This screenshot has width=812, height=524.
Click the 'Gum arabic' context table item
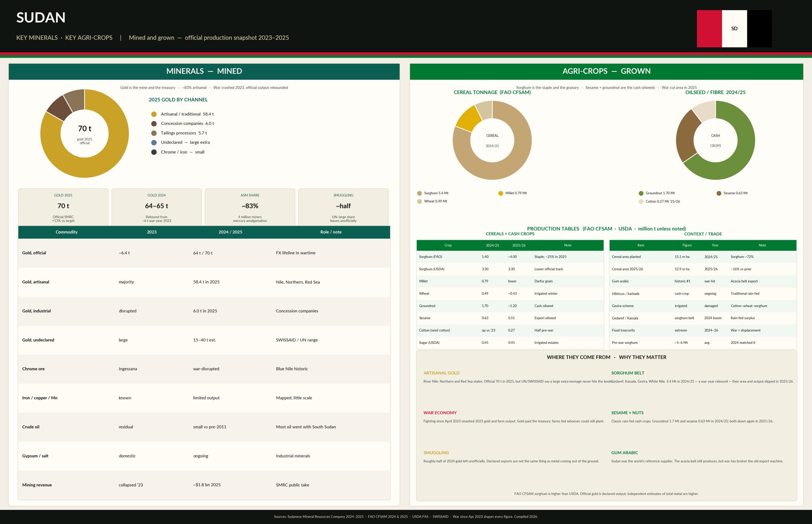pyautogui.click(x=620, y=281)
